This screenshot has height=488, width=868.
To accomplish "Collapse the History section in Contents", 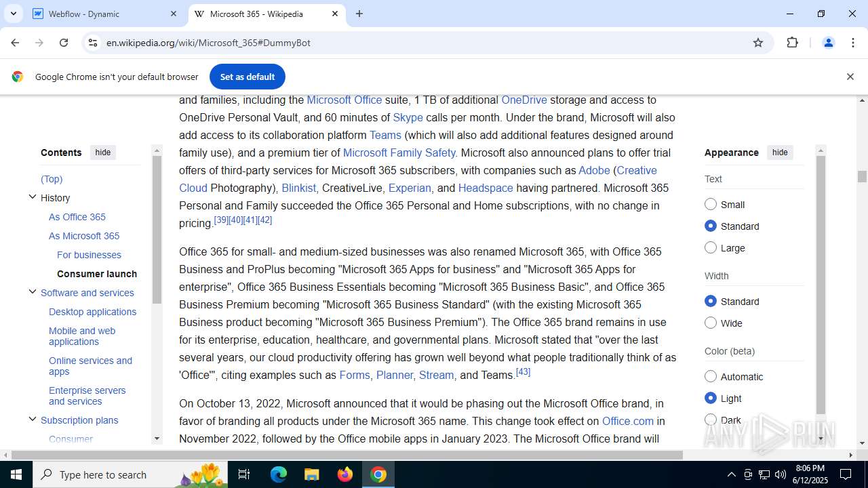I will (32, 197).
